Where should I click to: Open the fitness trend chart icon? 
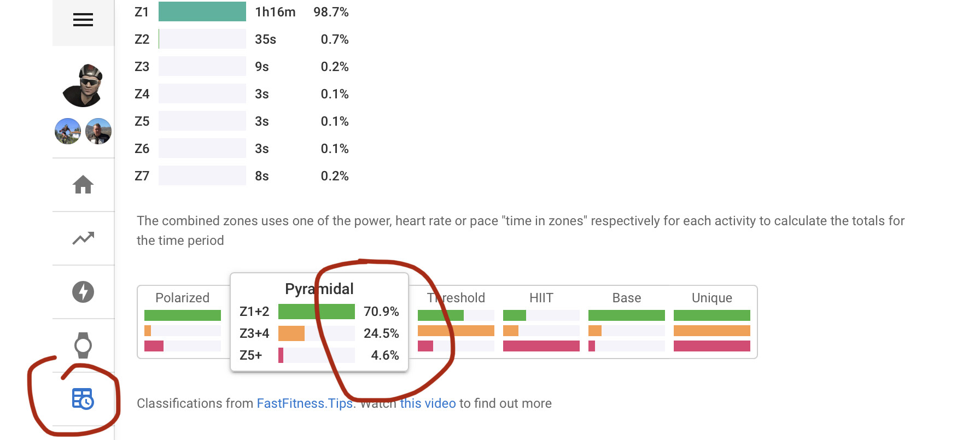coord(83,238)
